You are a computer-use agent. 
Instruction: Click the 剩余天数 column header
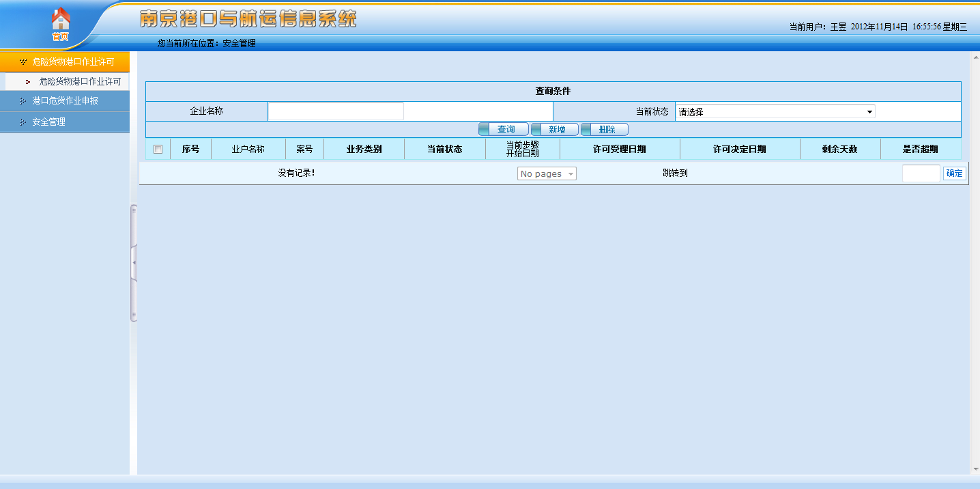click(839, 150)
